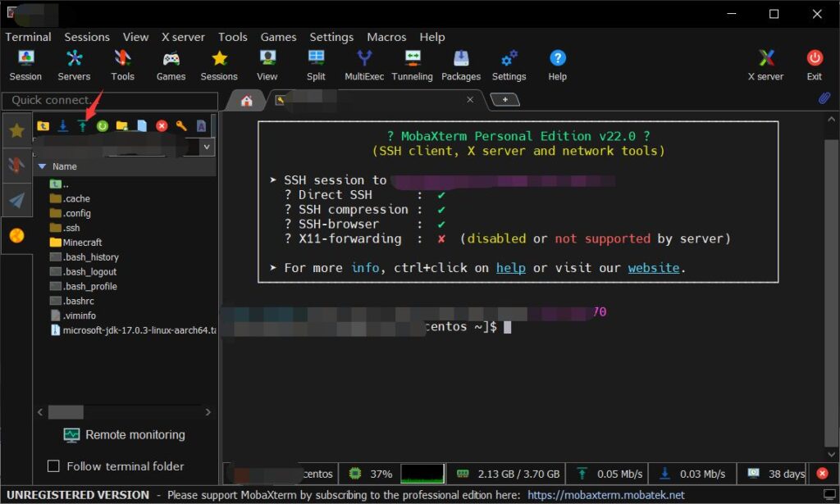Open the Help menu
The image size is (840, 504).
tap(431, 37)
